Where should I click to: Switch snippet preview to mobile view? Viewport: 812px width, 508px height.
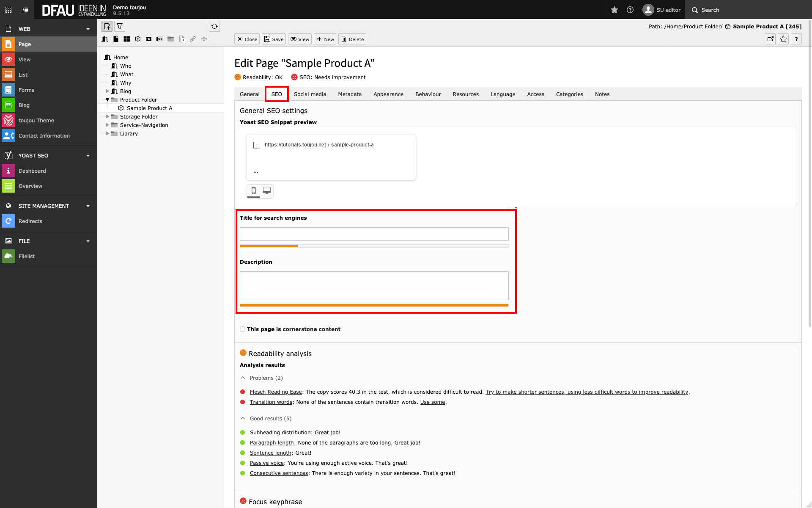(x=254, y=190)
